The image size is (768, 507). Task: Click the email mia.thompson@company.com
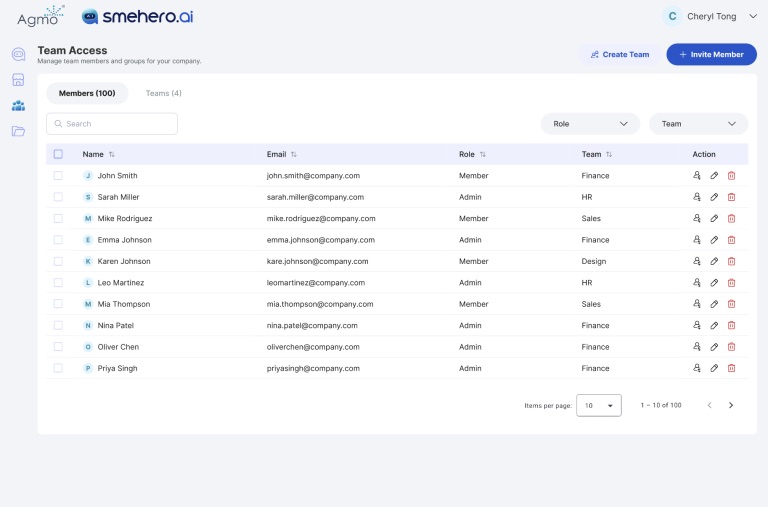point(320,304)
